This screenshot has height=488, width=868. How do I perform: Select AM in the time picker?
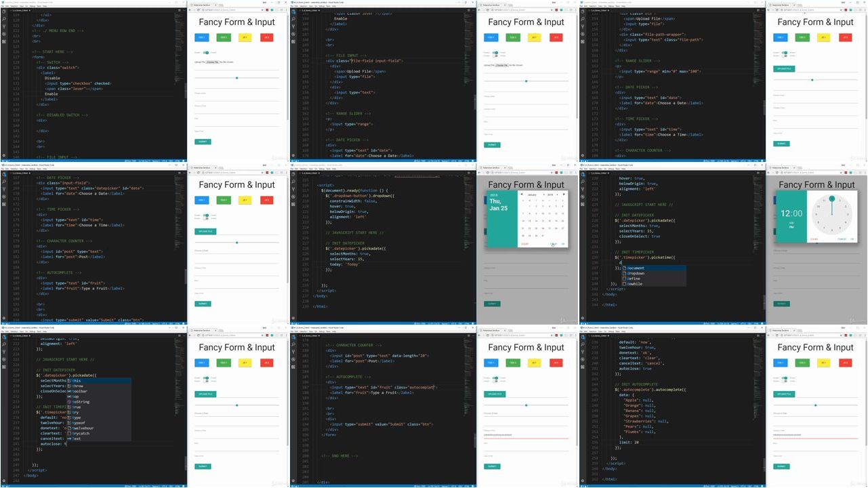coord(791,223)
